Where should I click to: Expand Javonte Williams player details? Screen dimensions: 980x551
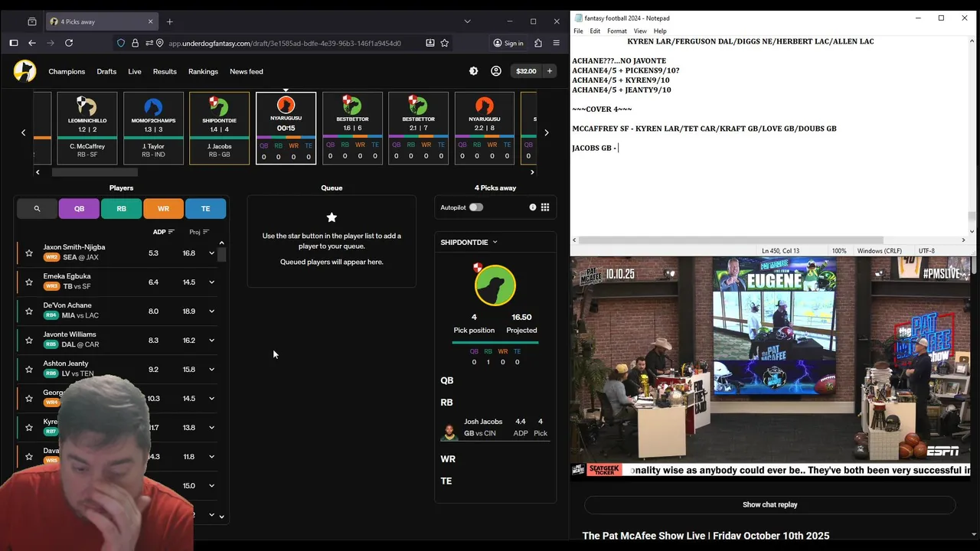(x=211, y=340)
